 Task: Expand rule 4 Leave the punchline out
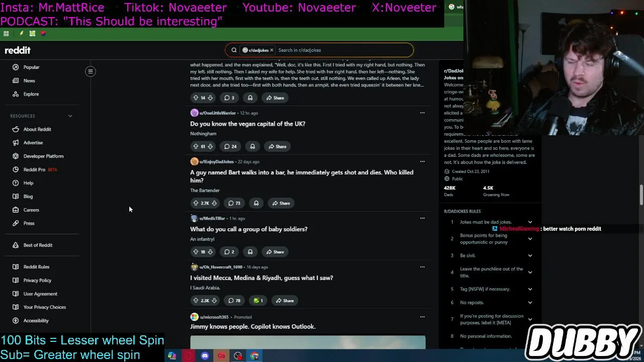530,273
